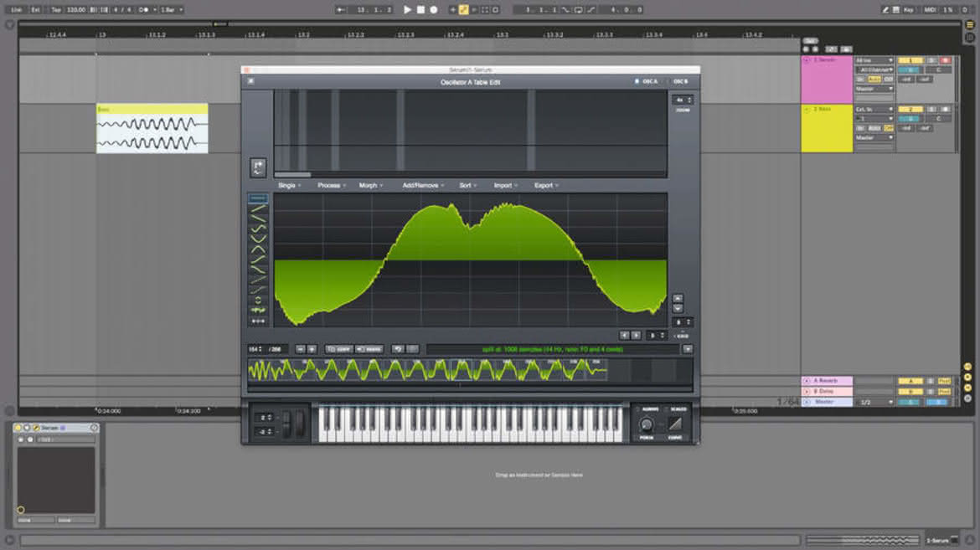Viewport: 980px width, 550px height.
Task: Select the flat line draw shape tool
Action: (258, 198)
